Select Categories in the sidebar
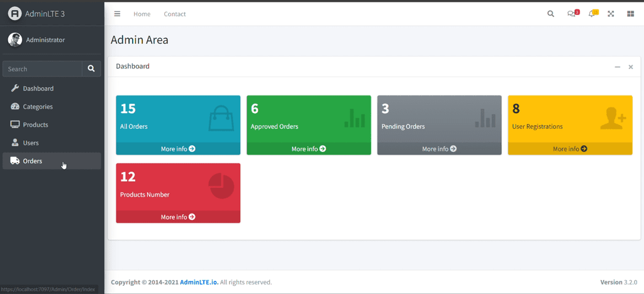The width and height of the screenshot is (644, 294). [x=38, y=107]
